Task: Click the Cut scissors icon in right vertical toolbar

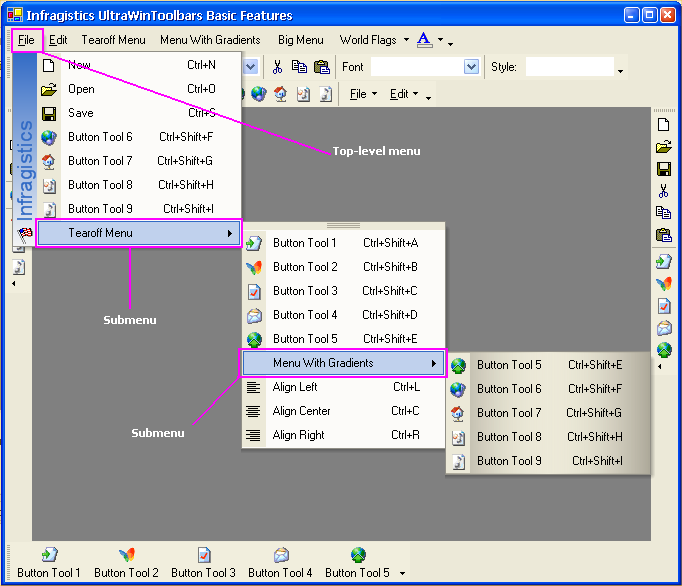Action: (x=663, y=191)
